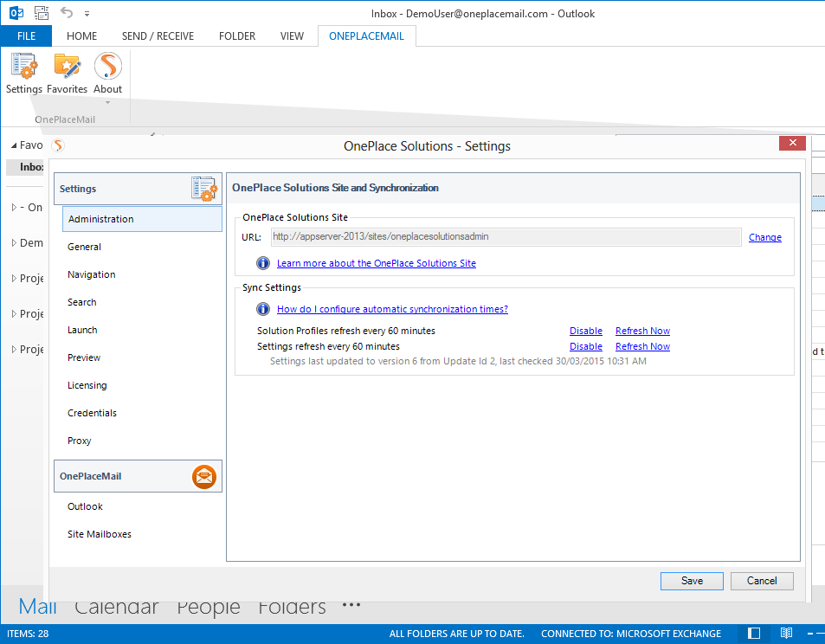Expand the Quick Access Toolbar customize arrow
825x644 pixels.
(x=86, y=15)
